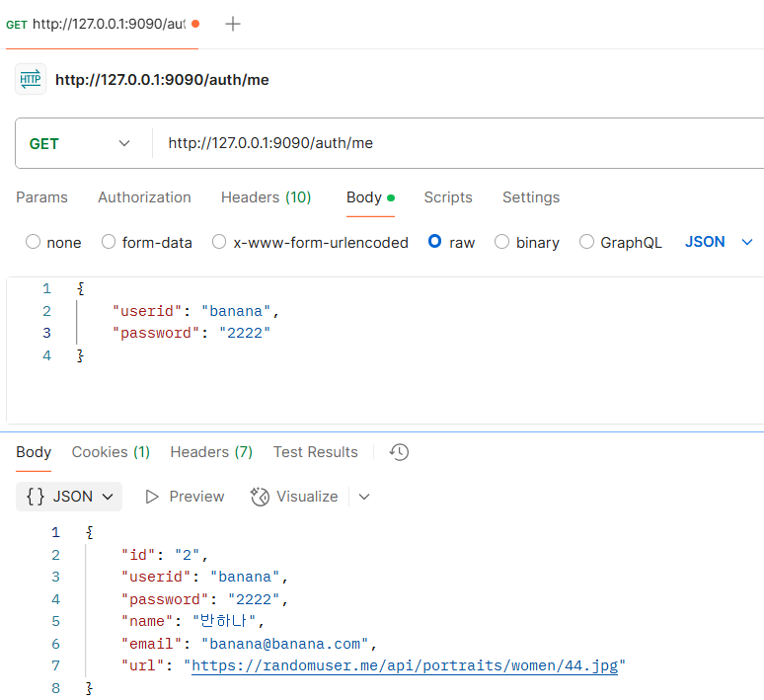
Task: Expand the JSON raw format dropdown
Action: (719, 242)
